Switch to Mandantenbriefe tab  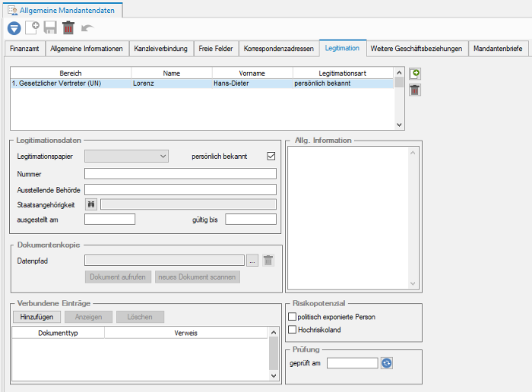pyautogui.click(x=498, y=49)
